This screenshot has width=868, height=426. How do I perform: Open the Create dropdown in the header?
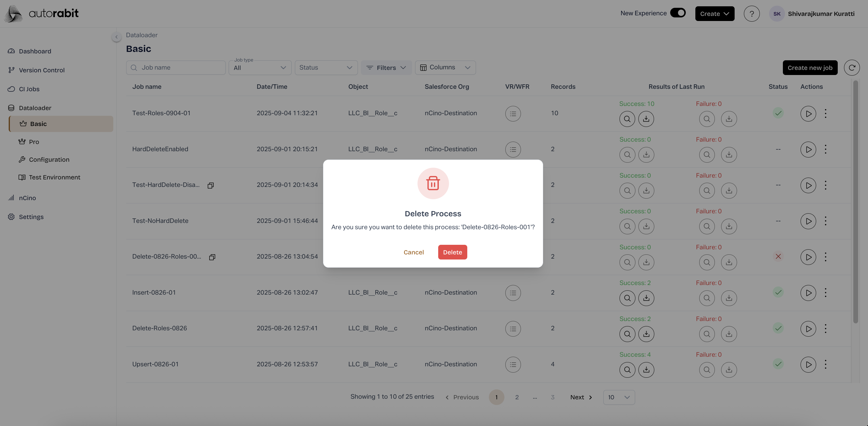[x=714, y=14]
